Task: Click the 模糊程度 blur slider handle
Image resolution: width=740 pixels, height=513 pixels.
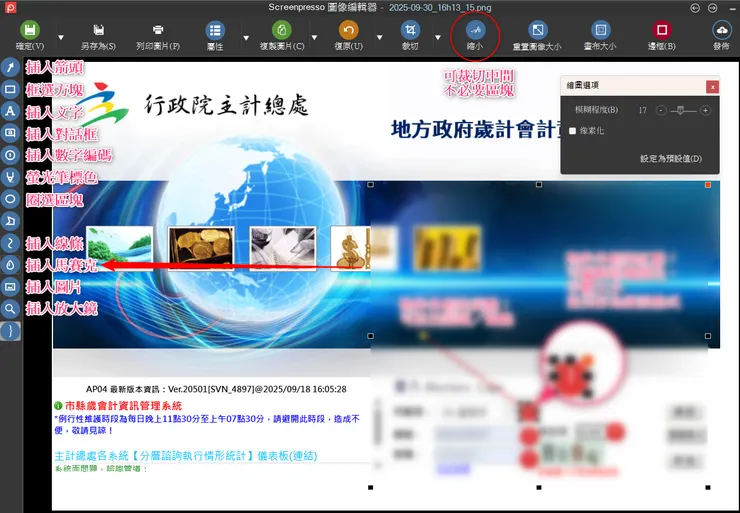Action: [680, 110]
